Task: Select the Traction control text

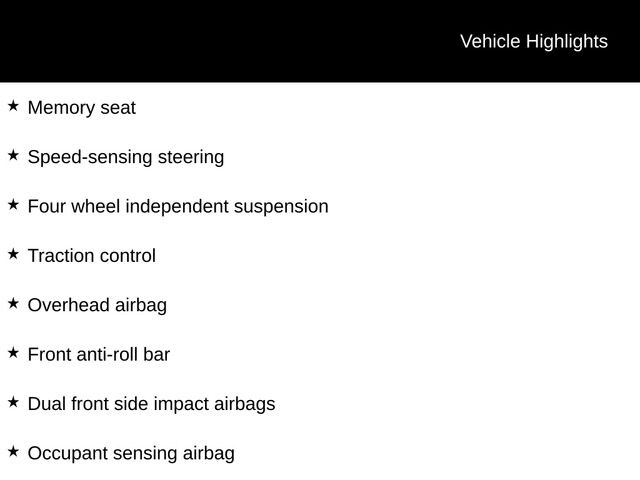Action: [x=91, y=256]
